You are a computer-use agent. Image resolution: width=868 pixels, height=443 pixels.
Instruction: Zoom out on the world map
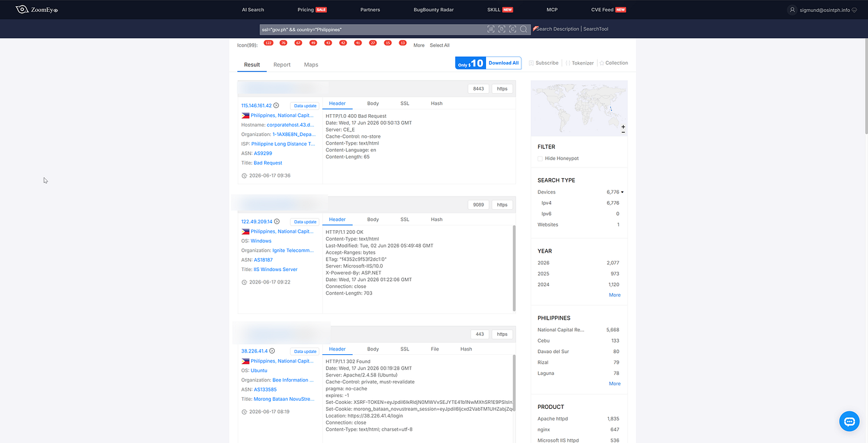pyautogui.click(x=623, y=132)
